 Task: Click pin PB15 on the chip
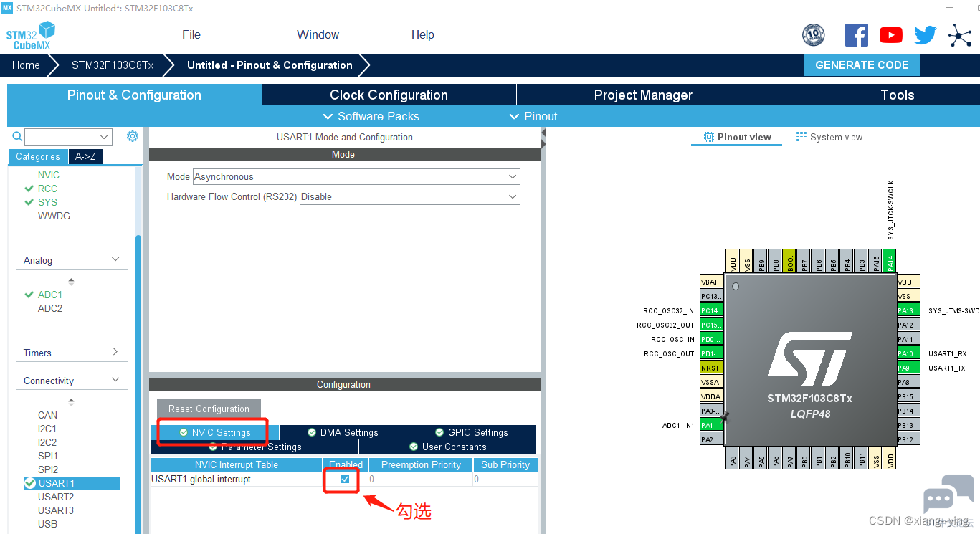[908, 396]
